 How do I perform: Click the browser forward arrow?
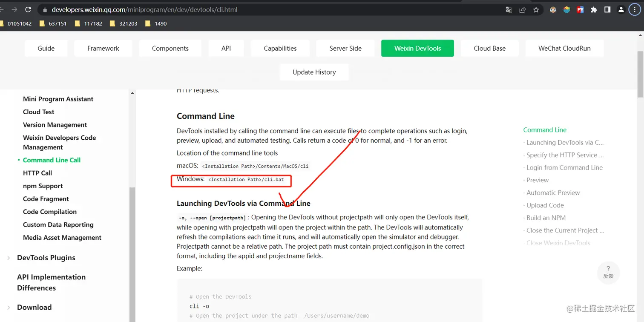pos(14,9)
